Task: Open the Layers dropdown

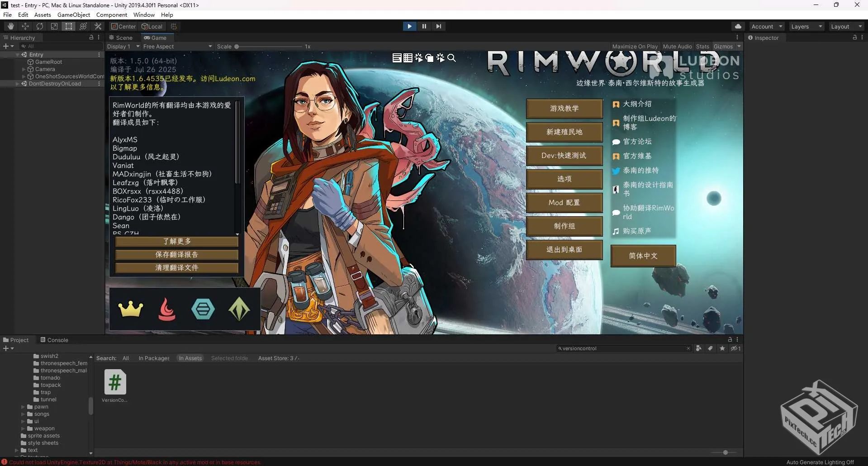Action: (806, 27)
